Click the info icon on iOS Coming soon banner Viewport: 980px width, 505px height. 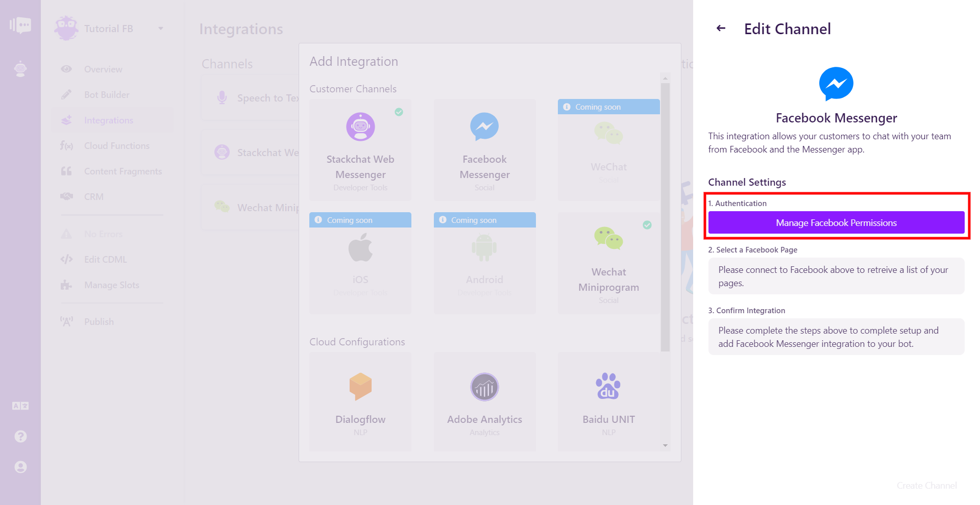point(318,220)
